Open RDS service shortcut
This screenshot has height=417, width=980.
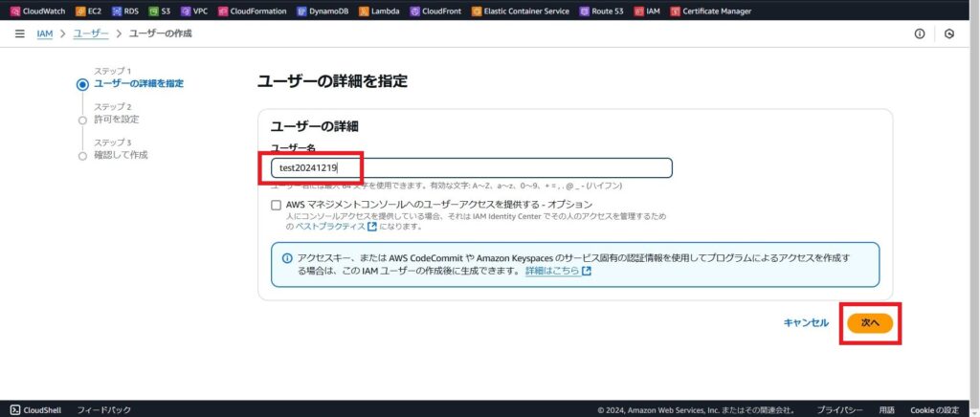124,11
